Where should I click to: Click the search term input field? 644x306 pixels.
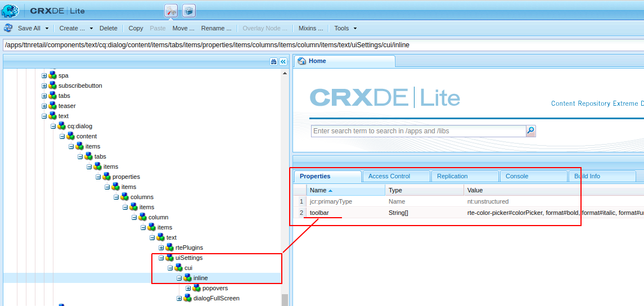(418, 131)
